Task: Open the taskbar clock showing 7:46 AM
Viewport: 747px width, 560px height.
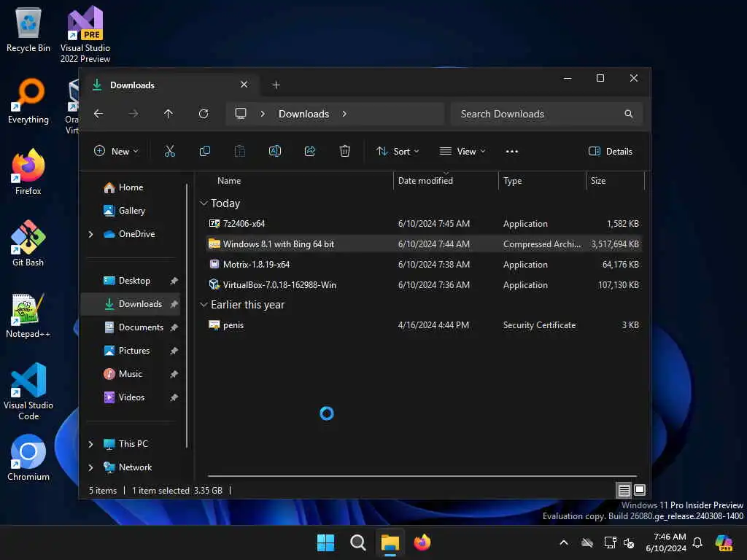Action: [666, 542]
